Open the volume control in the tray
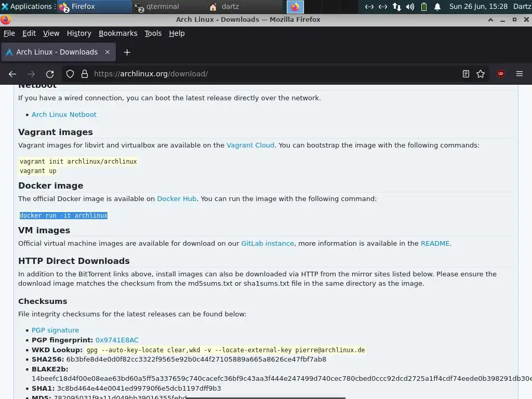Viewport: 532px width, 399px height. [410, 7]
